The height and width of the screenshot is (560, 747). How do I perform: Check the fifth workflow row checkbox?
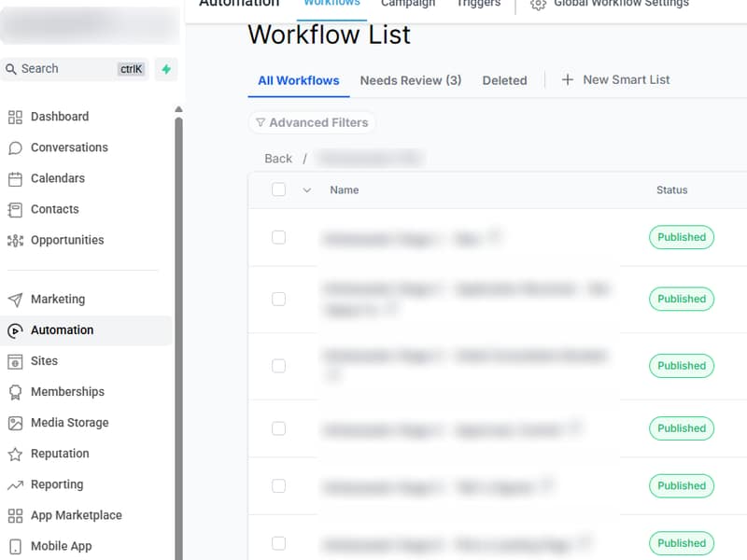(278, 485)
